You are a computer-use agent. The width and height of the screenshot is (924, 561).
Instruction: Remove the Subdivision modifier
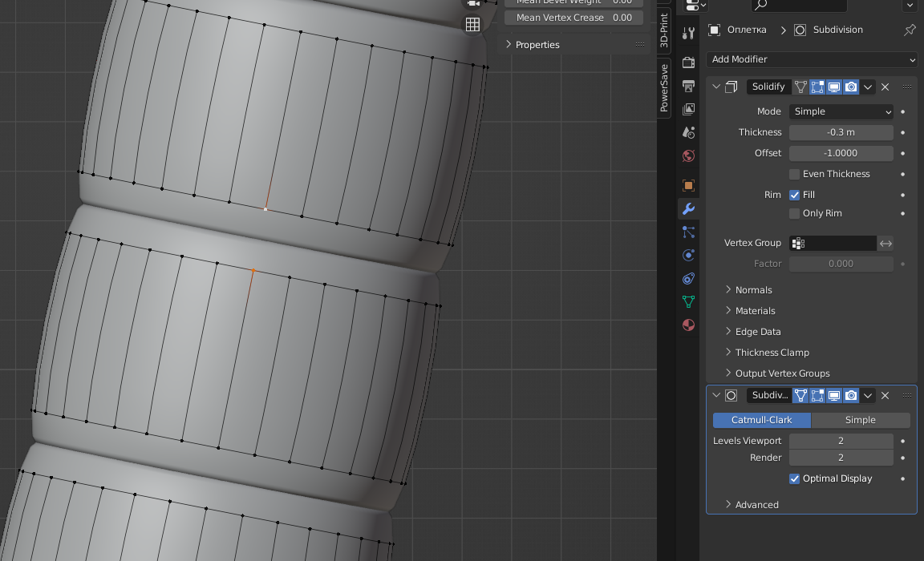pos(885,395)
